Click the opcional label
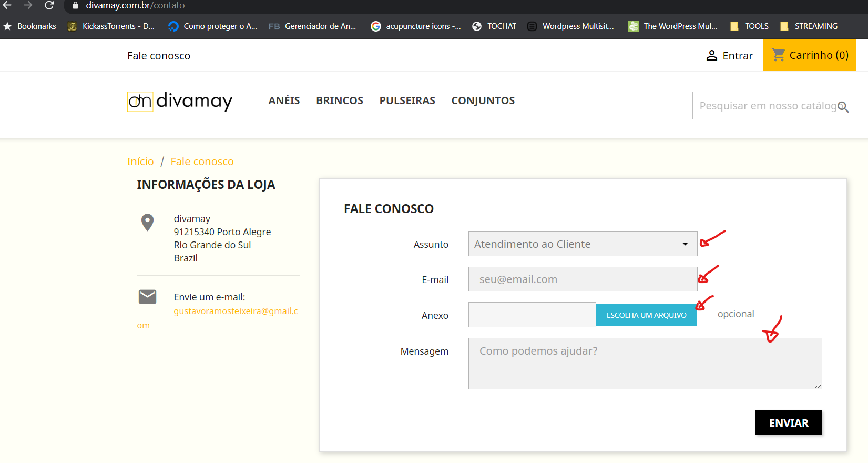The width and height of the screenshot is (868, 463). (736, 314)
